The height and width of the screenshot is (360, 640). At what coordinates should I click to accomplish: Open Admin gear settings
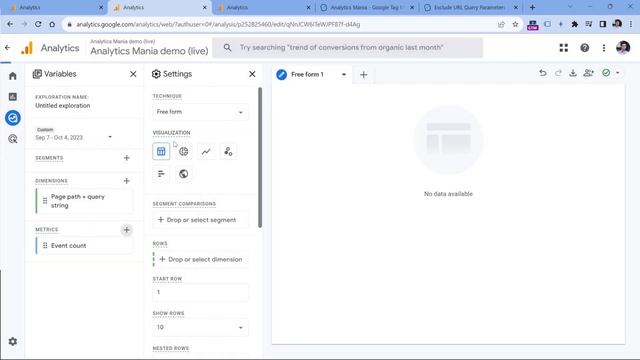pos(13,341)
